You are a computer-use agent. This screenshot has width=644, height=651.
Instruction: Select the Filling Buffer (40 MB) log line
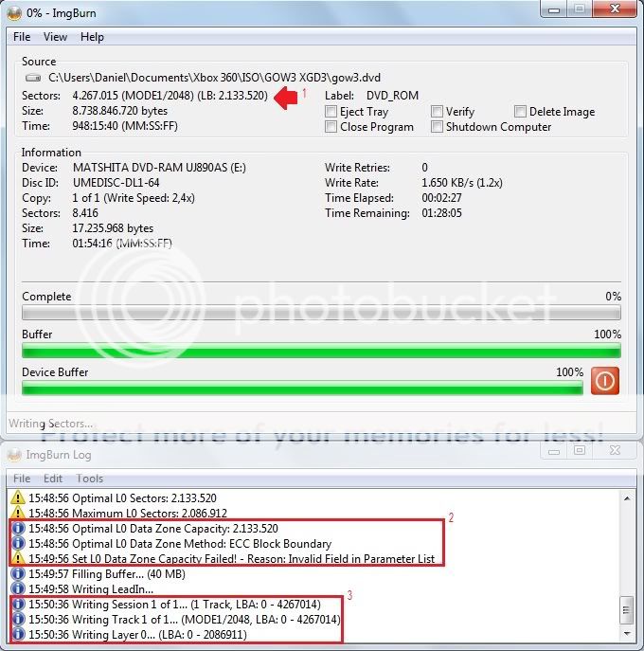107,574
